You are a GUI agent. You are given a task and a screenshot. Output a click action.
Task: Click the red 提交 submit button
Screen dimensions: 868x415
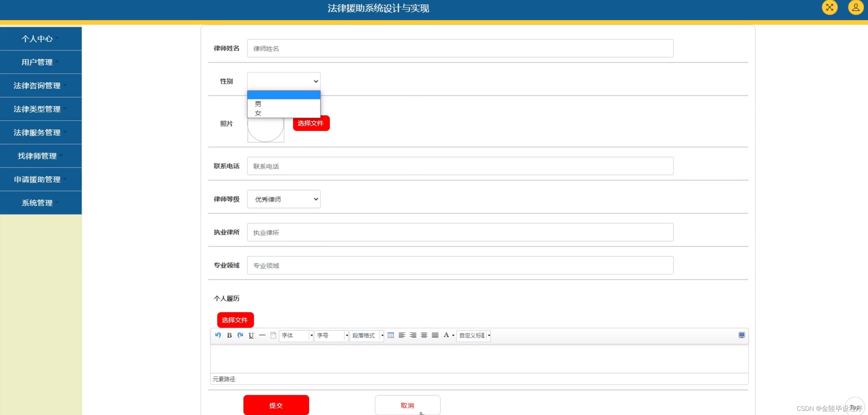[x=276, y=405]
